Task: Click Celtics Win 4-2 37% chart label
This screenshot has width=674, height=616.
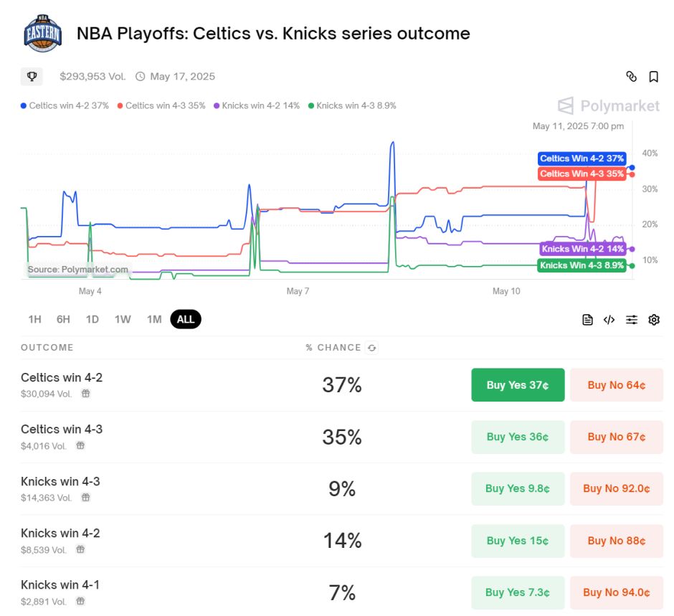Action: [x=582, y=158]
